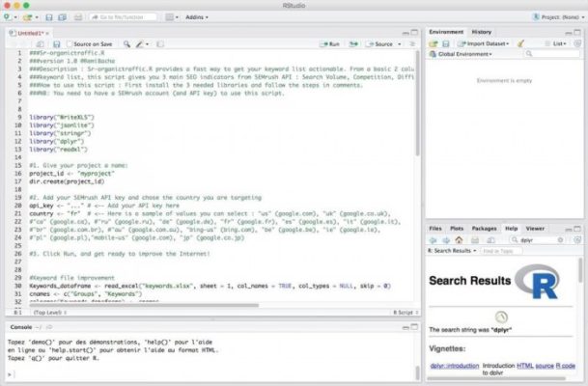Switch to the Viewer tab
The height and width of the screenshot is (386, 588).
tap(535, 229)
